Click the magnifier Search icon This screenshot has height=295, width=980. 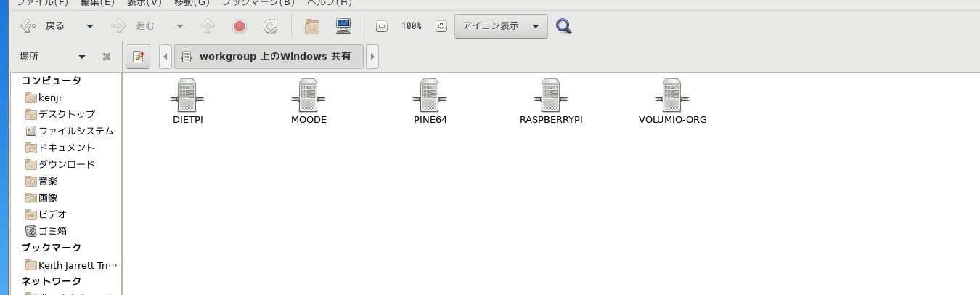click(x=563, y=27)
